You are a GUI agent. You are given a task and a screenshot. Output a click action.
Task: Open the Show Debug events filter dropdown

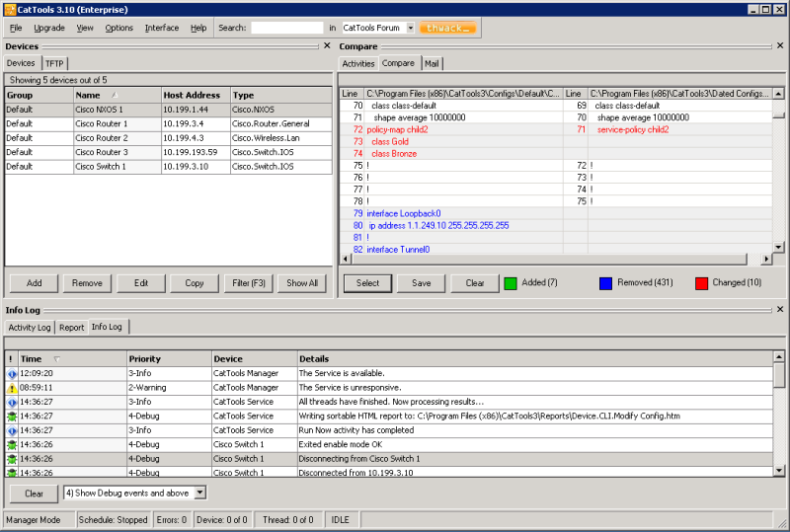200,493
